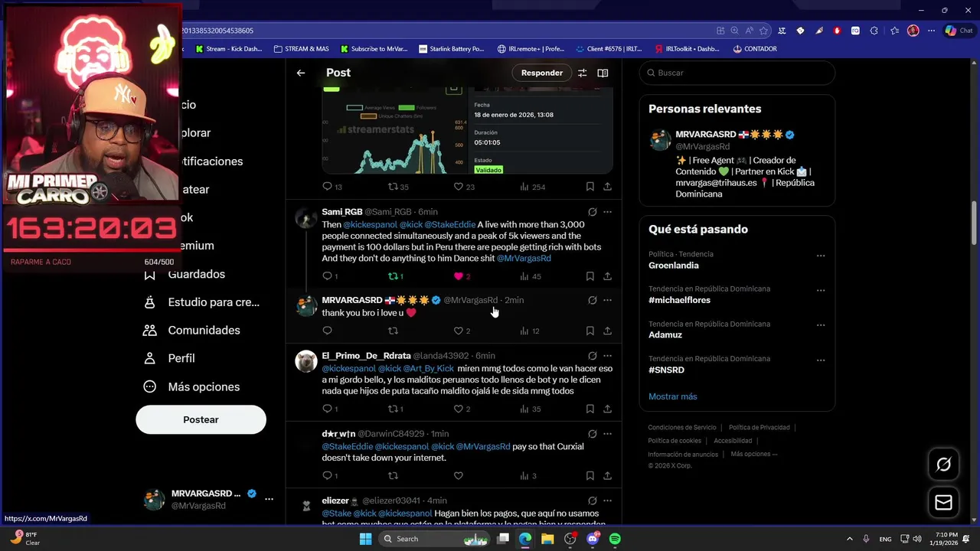Like El_Primo_De_Rdrata's comment
The height and width of the screenshot is (551, 980).
point(459,409)
